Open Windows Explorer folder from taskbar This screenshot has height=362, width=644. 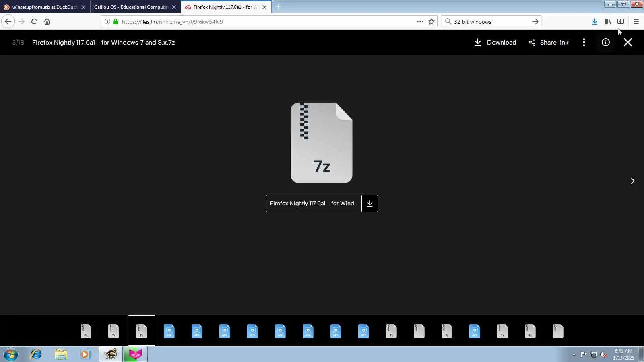(x=61, y=354)
